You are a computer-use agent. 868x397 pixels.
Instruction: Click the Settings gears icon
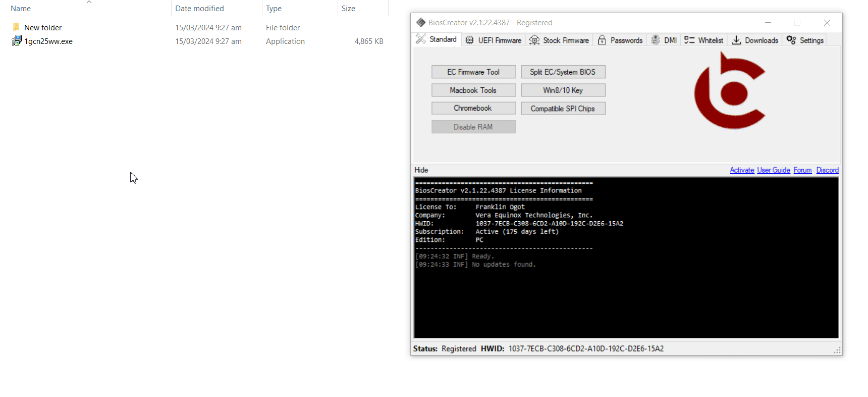pos(791,40)
